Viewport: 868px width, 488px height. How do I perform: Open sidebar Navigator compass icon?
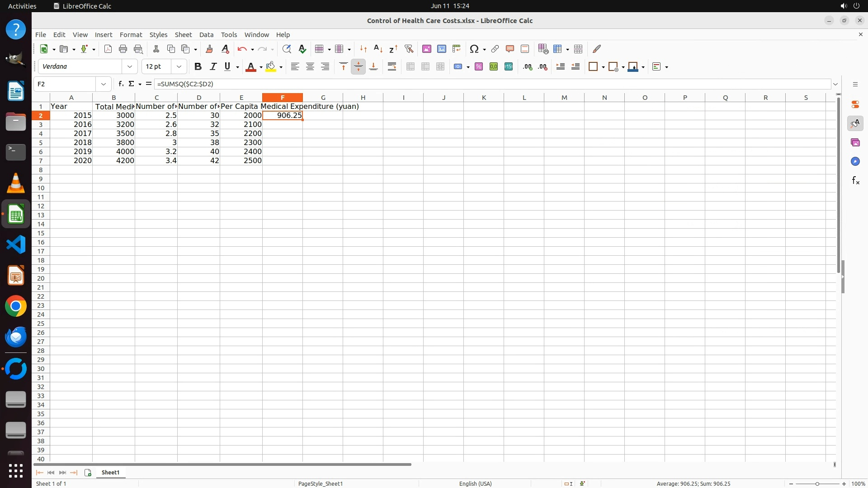coord(855,162)
